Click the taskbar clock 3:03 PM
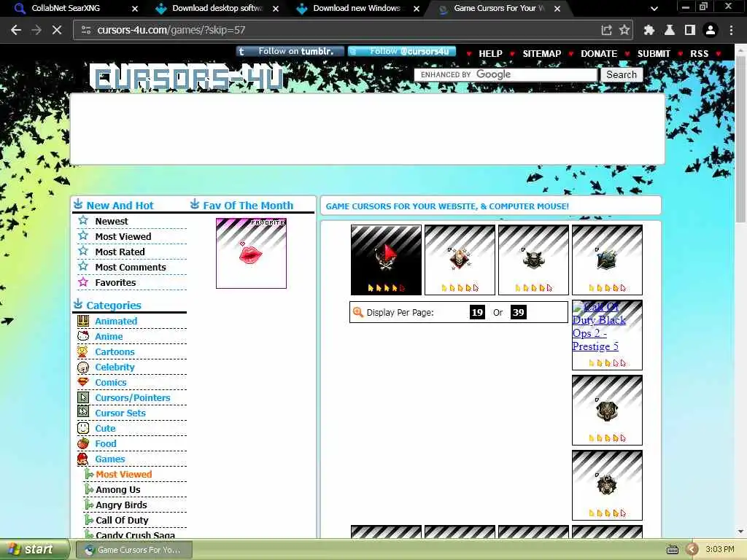This screenshot has width=747, height=560. pyautogui.click(x=719, y=550)
